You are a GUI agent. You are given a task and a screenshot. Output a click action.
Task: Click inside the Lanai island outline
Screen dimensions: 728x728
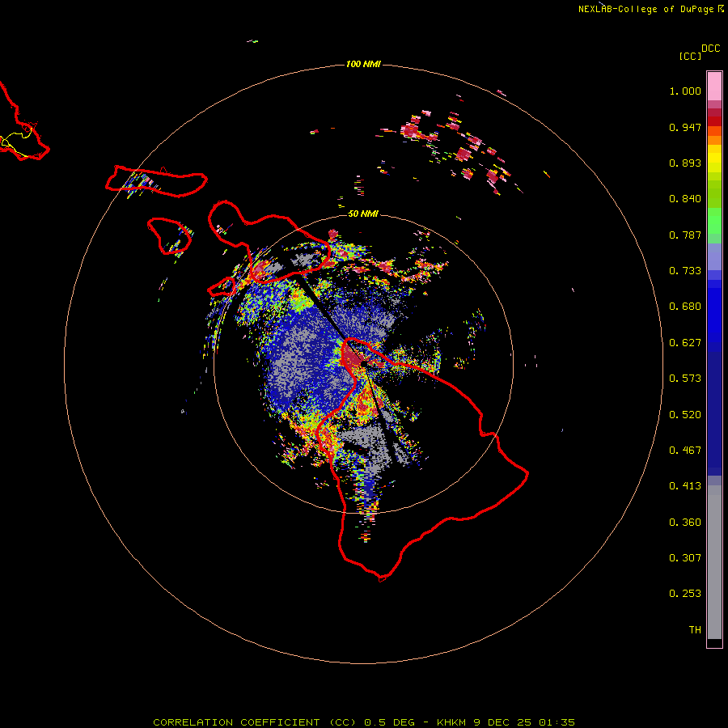170,235
